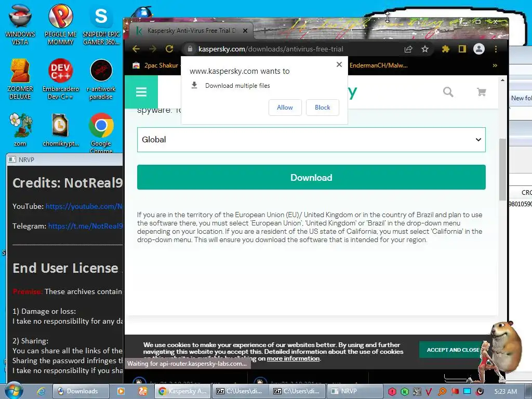The image size is (532, 399).
Task: Open YouTube link in NRVP window
Action: click(x=84, y=206)
